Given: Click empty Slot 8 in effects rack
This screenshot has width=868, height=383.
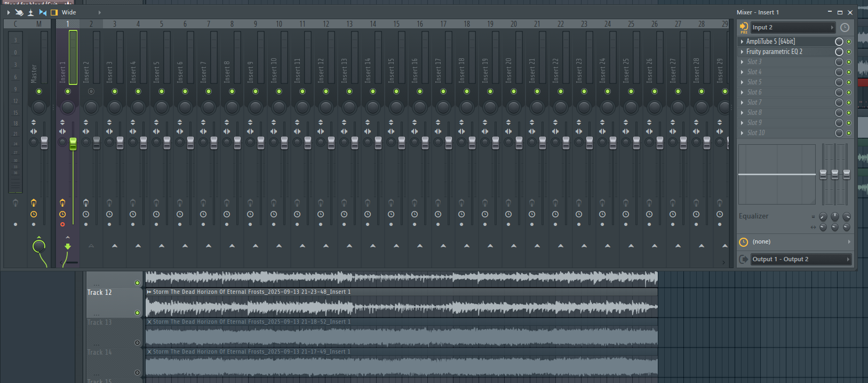Looking at the screenshot, I should point(754,113).
